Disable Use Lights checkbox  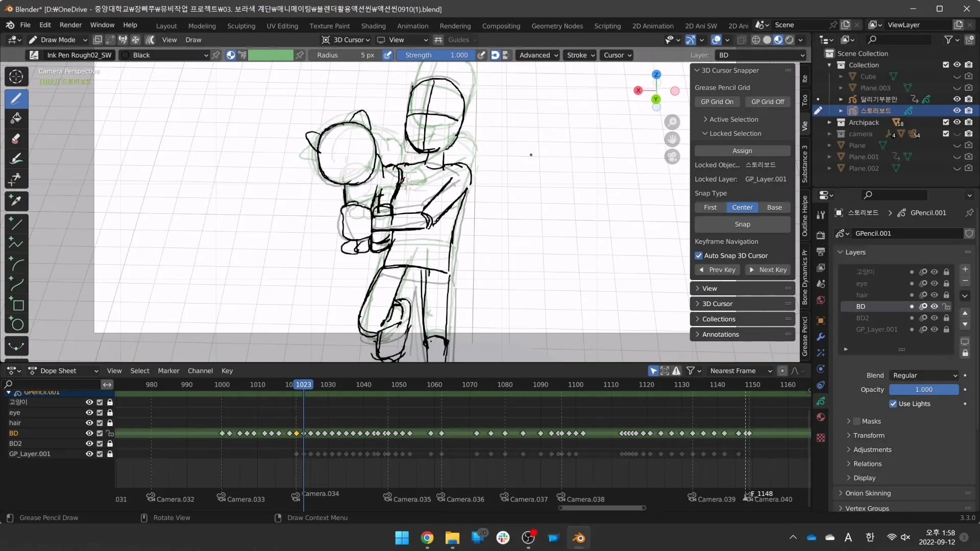[893, 404]
